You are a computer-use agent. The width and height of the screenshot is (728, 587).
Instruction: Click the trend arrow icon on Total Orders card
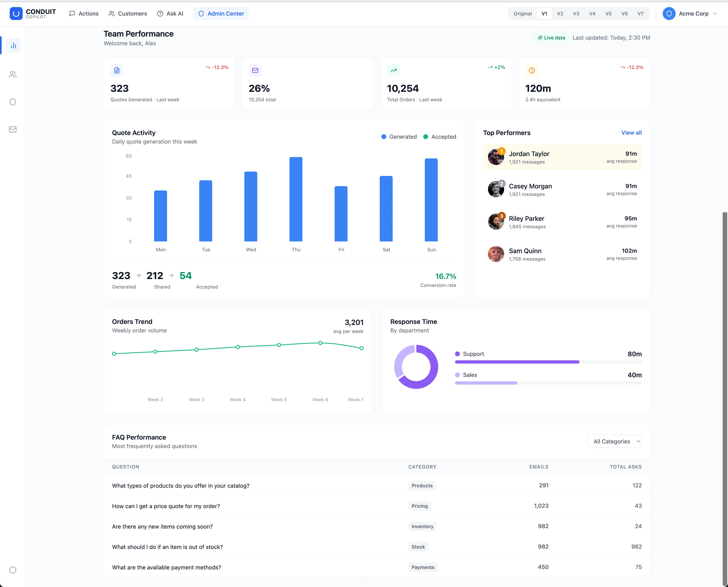394,70
